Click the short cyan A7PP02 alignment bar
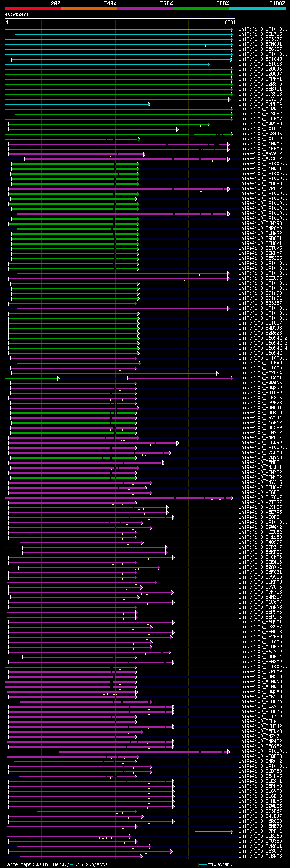 [x=214, y=831]
